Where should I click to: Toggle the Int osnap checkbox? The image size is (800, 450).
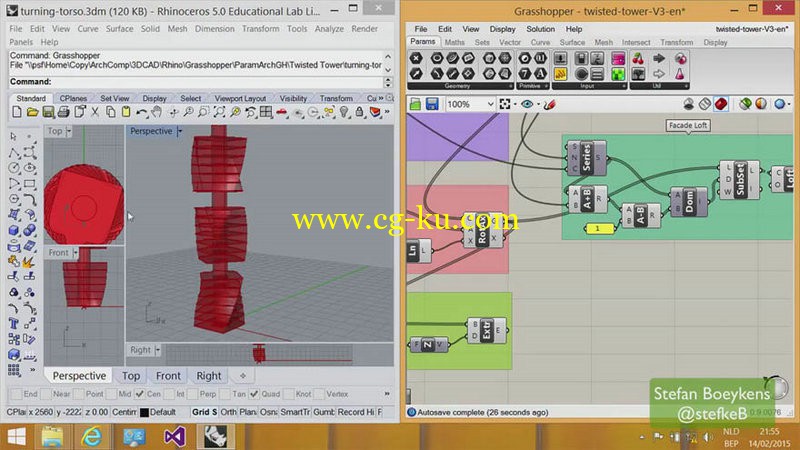click(169, 394)
